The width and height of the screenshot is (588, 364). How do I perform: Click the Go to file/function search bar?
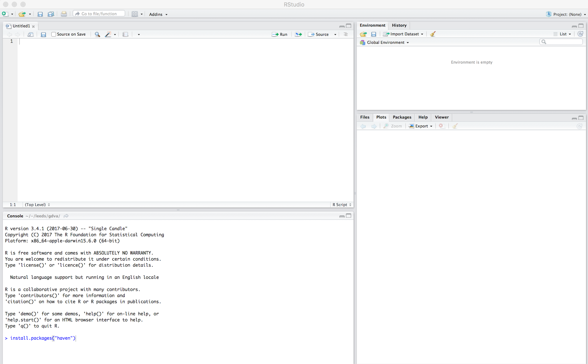(99, 14)
